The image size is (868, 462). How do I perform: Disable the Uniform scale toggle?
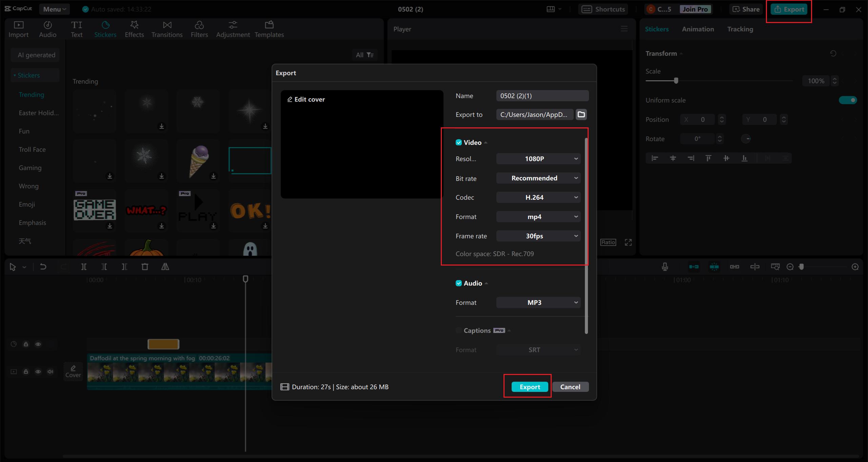point(847,100)
